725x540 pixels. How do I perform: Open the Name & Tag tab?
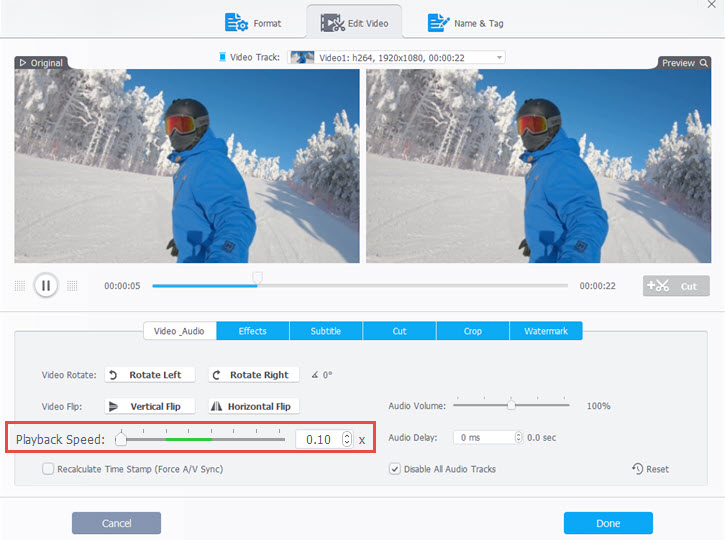467,23
